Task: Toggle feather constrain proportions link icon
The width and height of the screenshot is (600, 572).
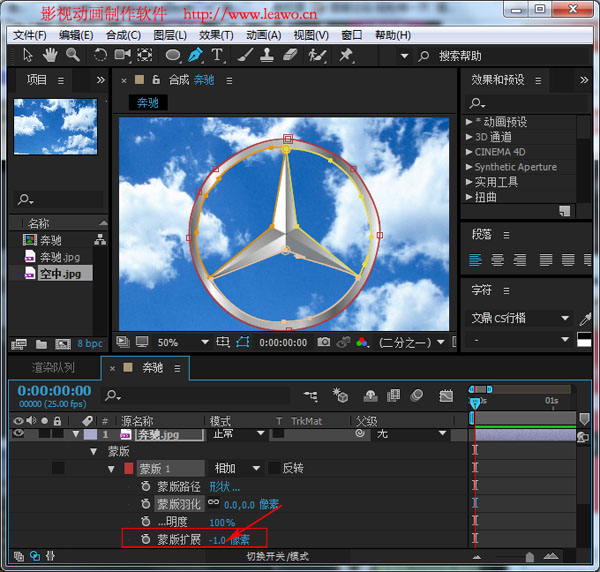Action: 213,502
